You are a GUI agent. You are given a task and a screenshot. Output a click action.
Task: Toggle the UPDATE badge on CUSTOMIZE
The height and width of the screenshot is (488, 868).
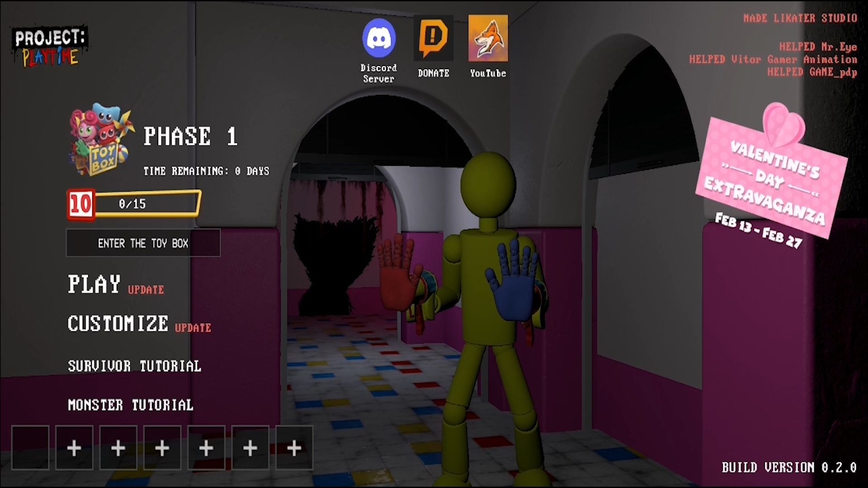(192, 327)
